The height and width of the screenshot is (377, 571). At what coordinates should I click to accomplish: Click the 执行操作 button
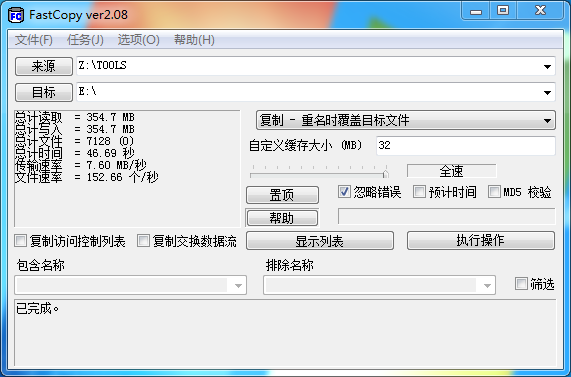click(481, 240)
